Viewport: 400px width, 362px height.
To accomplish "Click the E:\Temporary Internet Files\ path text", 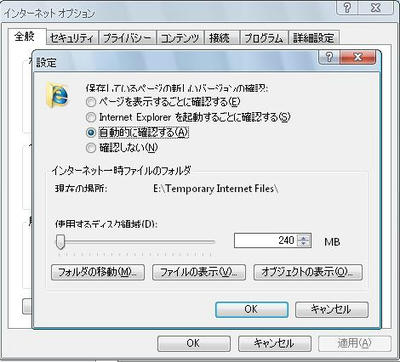I will pyautogui.click(x=216, y=189).
